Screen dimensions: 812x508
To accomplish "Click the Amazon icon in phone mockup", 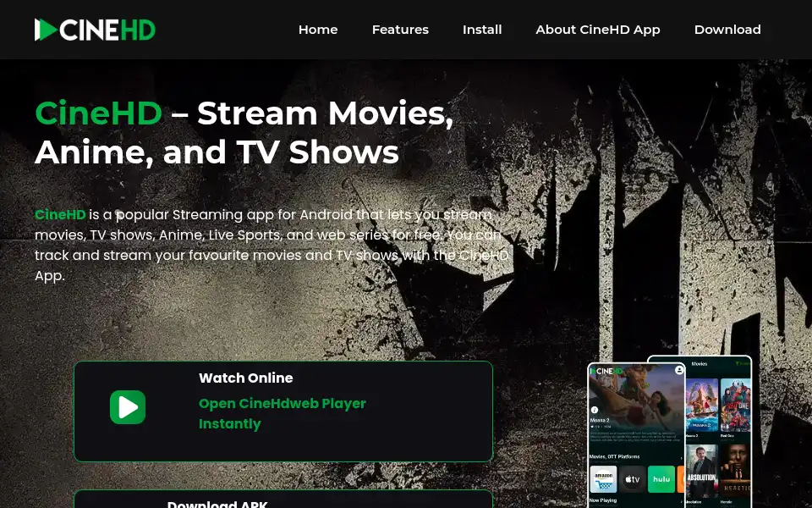I will tap(603, 479).
